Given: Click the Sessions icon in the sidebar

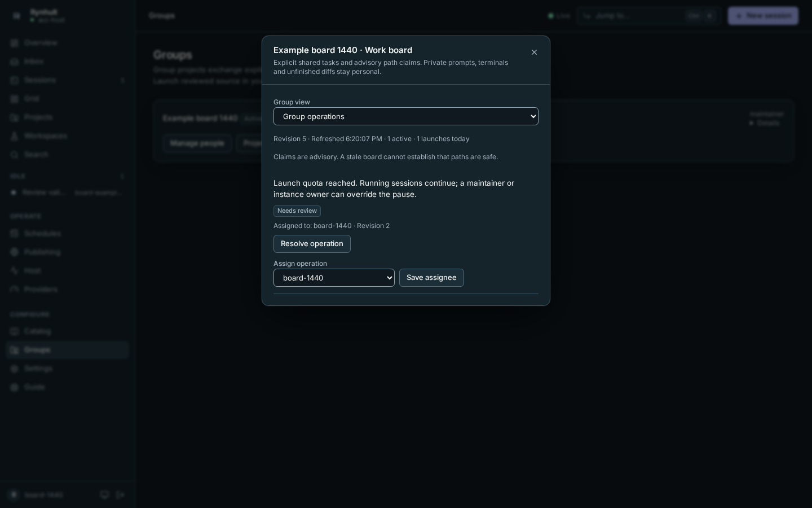Looking at the screenshot, I should [15, 80].
